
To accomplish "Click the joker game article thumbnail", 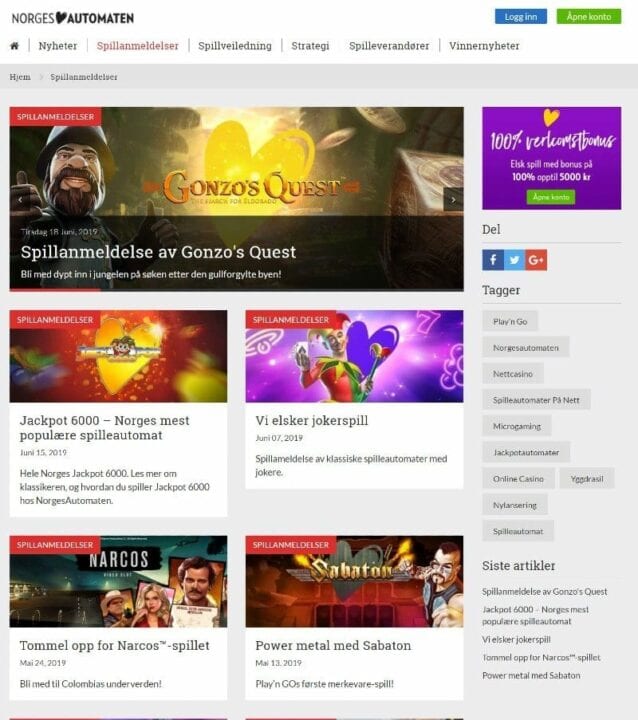I will tap(355, 356).
